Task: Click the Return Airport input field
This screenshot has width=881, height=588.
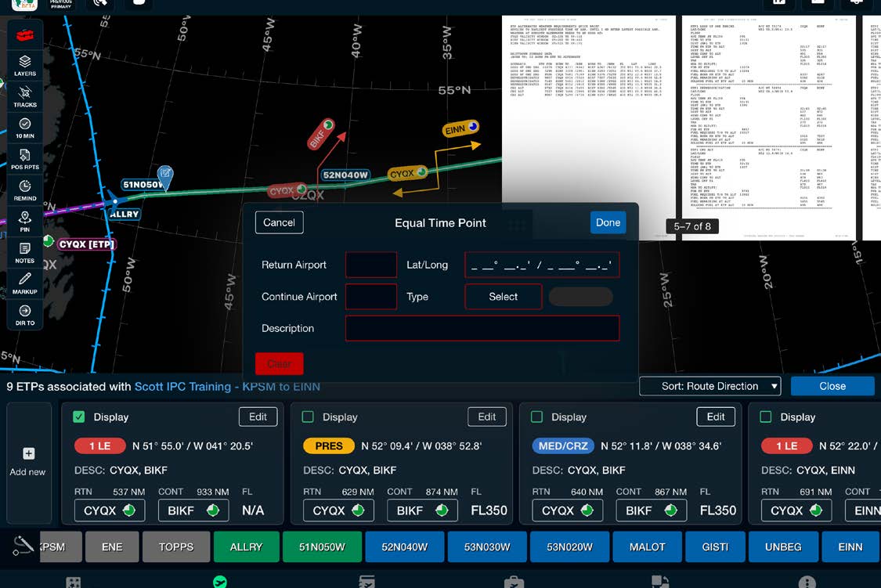Action: click(371, 265)
